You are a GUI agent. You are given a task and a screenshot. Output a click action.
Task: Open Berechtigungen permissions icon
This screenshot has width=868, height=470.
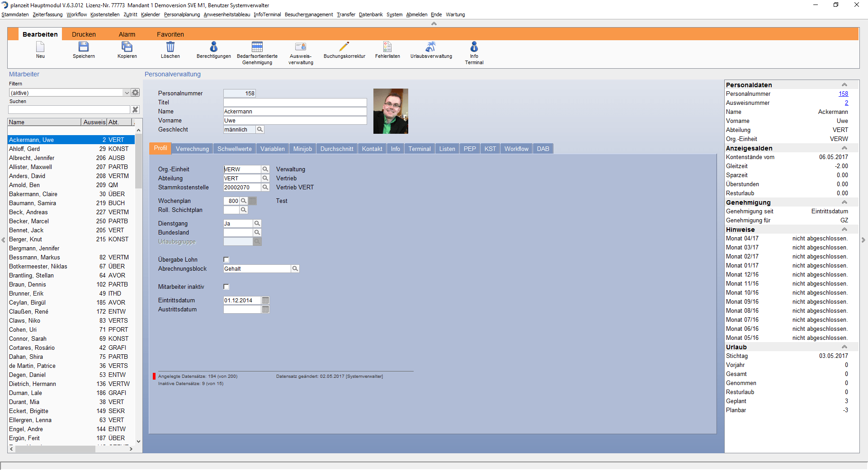point(213,47)
